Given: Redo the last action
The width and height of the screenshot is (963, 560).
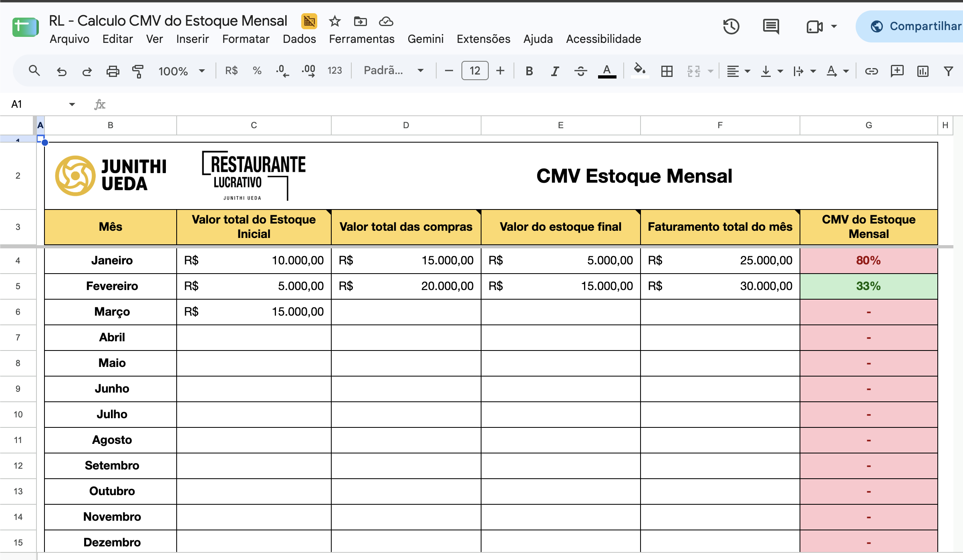Looking at the screenshot, I should (x=87, y=71).
